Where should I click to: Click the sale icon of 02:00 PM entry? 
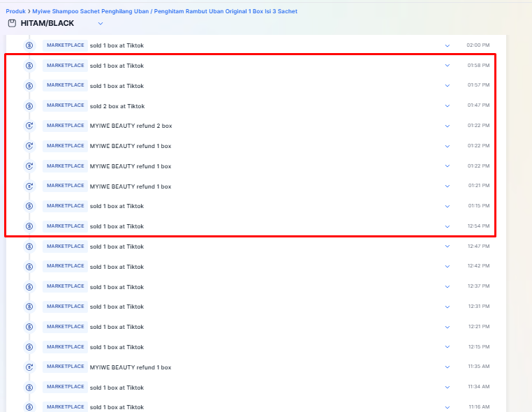point(29,45)
